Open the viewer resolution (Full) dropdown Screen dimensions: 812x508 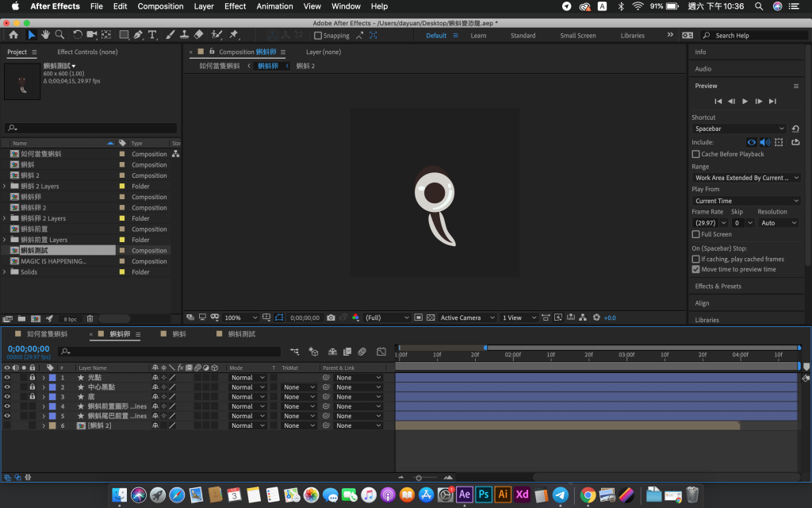coord(387,317)
